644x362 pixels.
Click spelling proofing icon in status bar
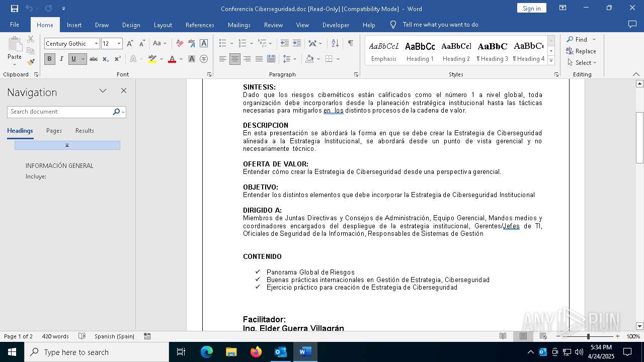[82, 336]
